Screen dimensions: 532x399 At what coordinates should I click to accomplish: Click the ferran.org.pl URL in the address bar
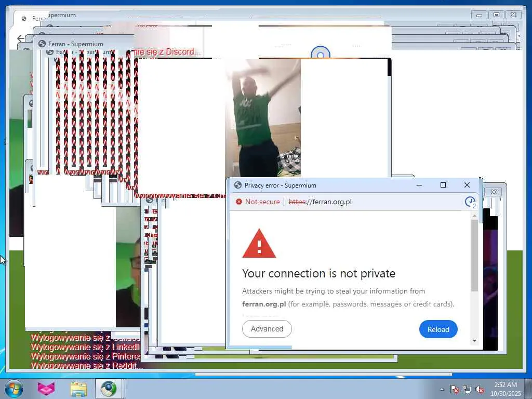(320, 202)
